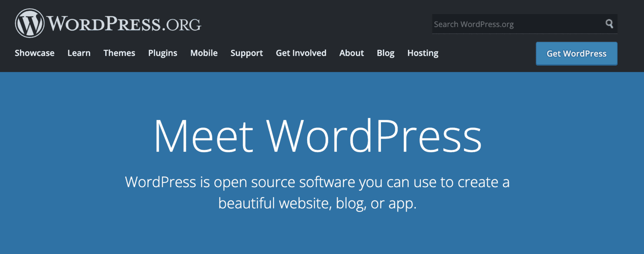Click the Get Involved menu link
The width and height of the screenshot is (644, 254).
coord(301,53)
